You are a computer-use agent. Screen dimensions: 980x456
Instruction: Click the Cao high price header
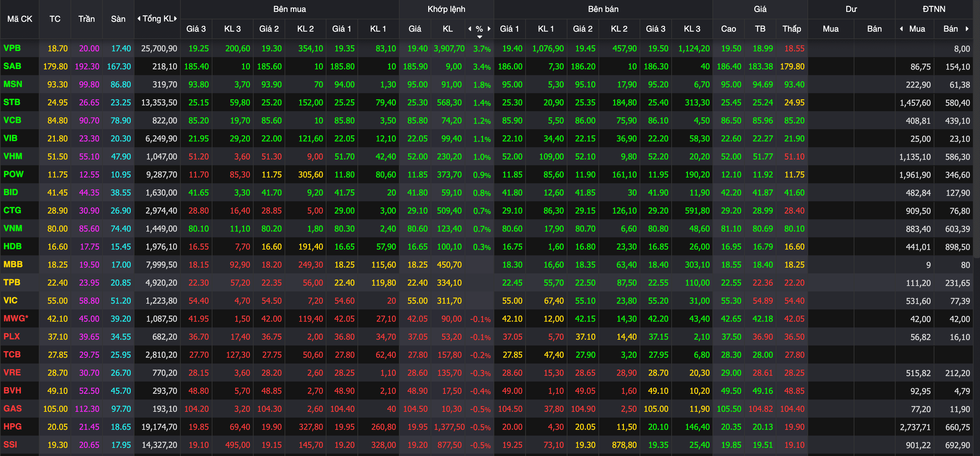[728, 29]
